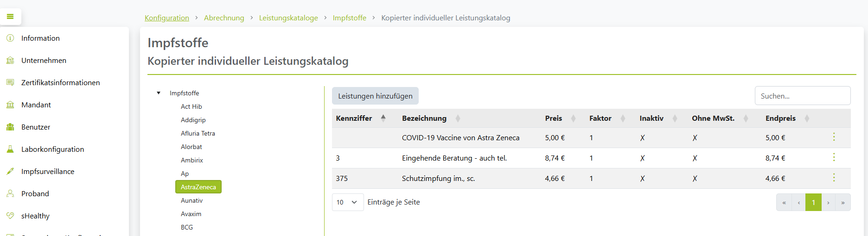Select Alorbat in vaccine tree
This screenshot has height=236, width=868.
click(x=191, y=147)
